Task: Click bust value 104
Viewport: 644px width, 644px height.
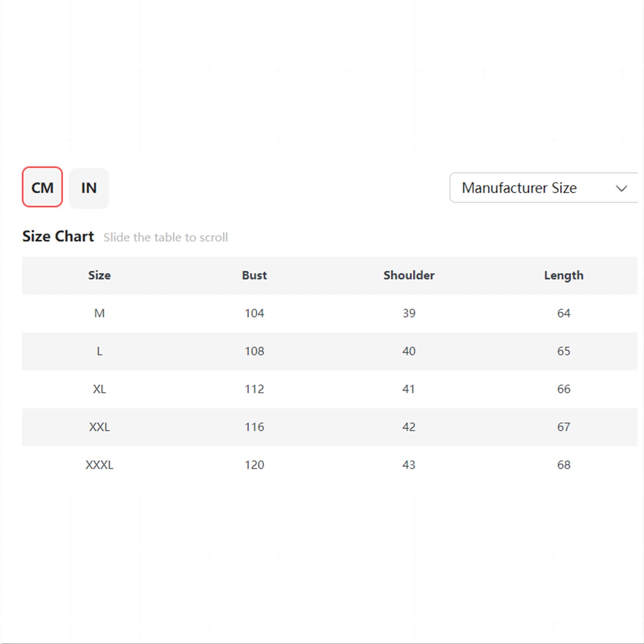Action: (x=254, y=313)
